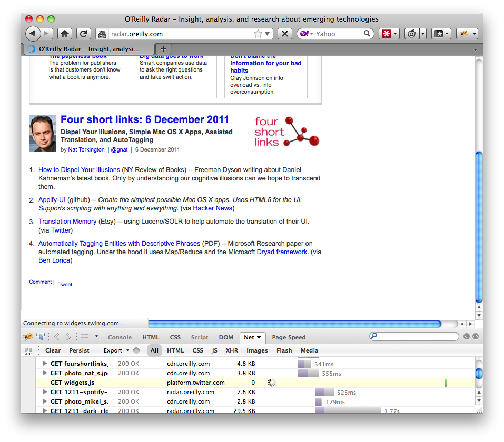The image size is (504, 442).
Task: Minimize Firebug with the down-arrow circle
Action: (467, 336)
